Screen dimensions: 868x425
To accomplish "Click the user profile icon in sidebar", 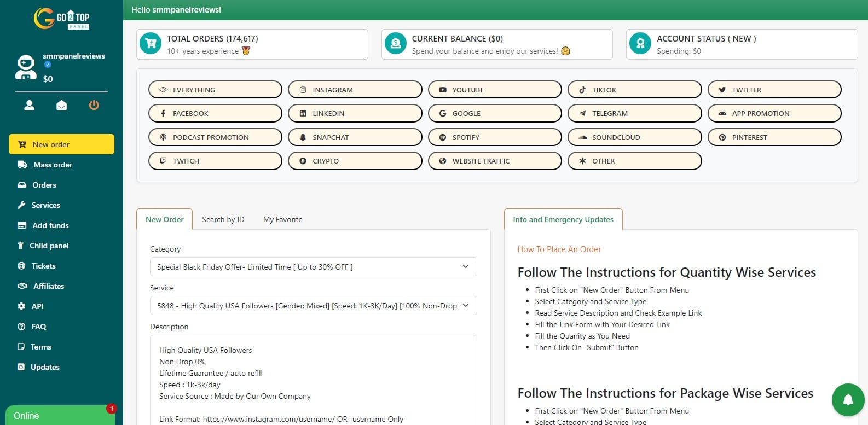I will pyautogui.click(x=30, y=105).
